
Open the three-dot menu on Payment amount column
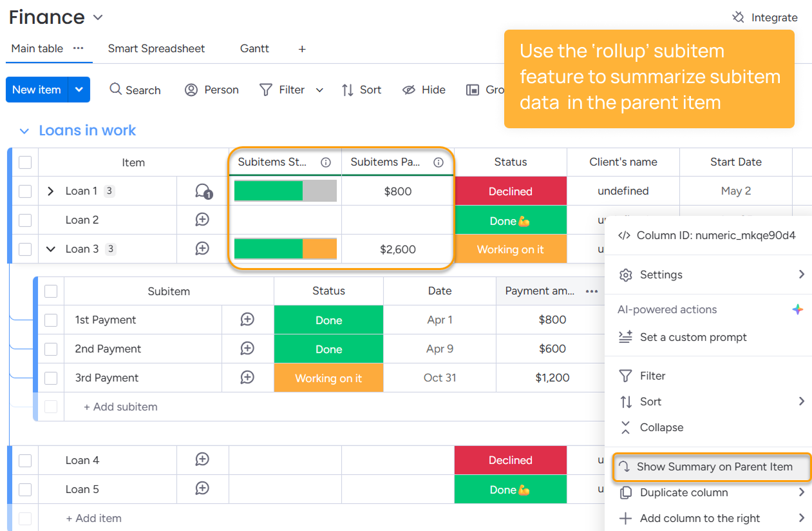coord(592,291)
